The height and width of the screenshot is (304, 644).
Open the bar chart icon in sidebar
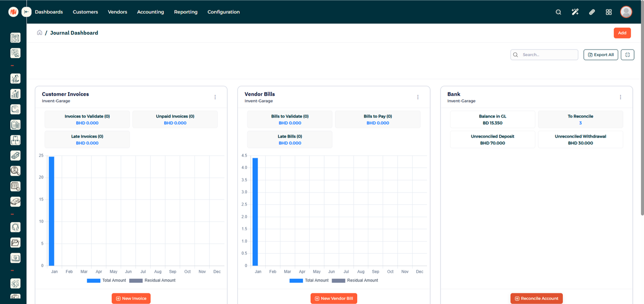point(15,94)
